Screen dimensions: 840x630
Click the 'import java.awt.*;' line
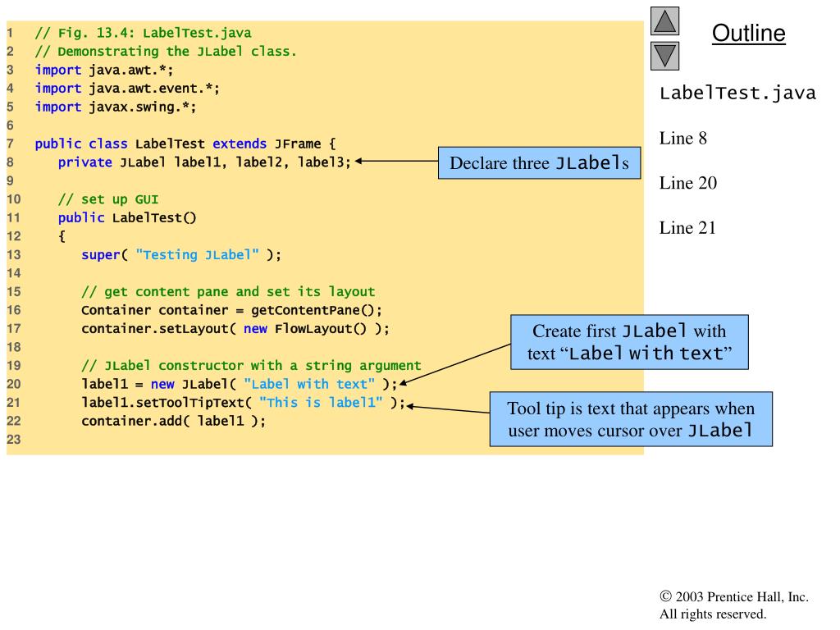point(104,71)
